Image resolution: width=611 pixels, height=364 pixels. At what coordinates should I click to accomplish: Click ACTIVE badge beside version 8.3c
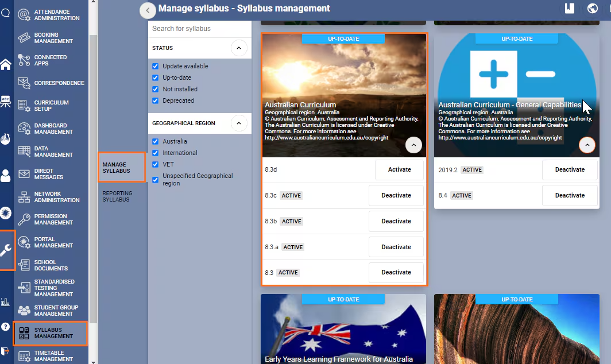pos(291,196)
